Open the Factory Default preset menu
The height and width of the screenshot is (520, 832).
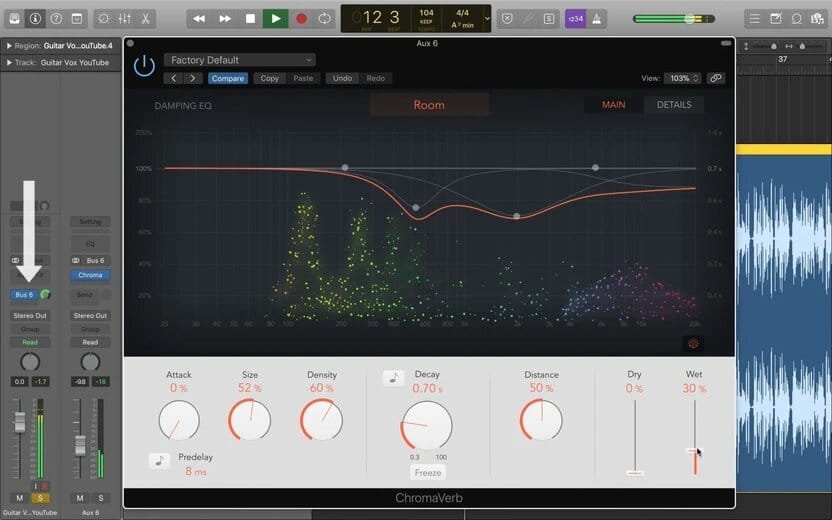tap(240, 60)
